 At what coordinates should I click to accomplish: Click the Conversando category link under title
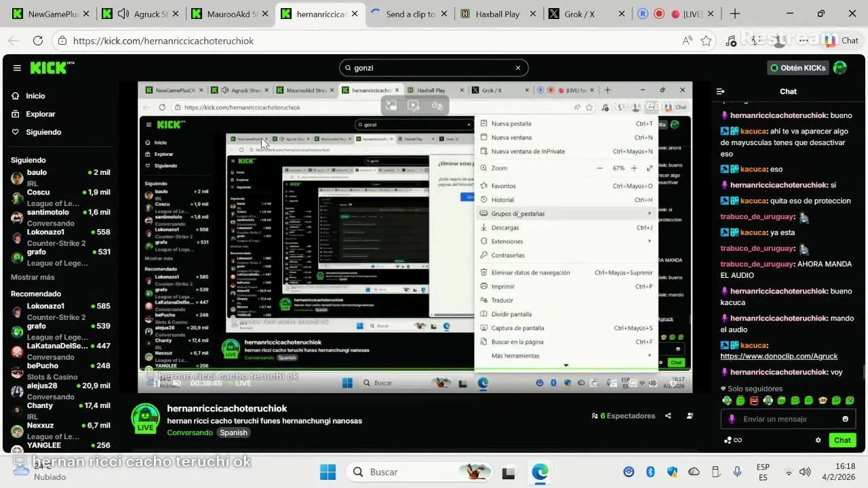[x=190, y=432]
